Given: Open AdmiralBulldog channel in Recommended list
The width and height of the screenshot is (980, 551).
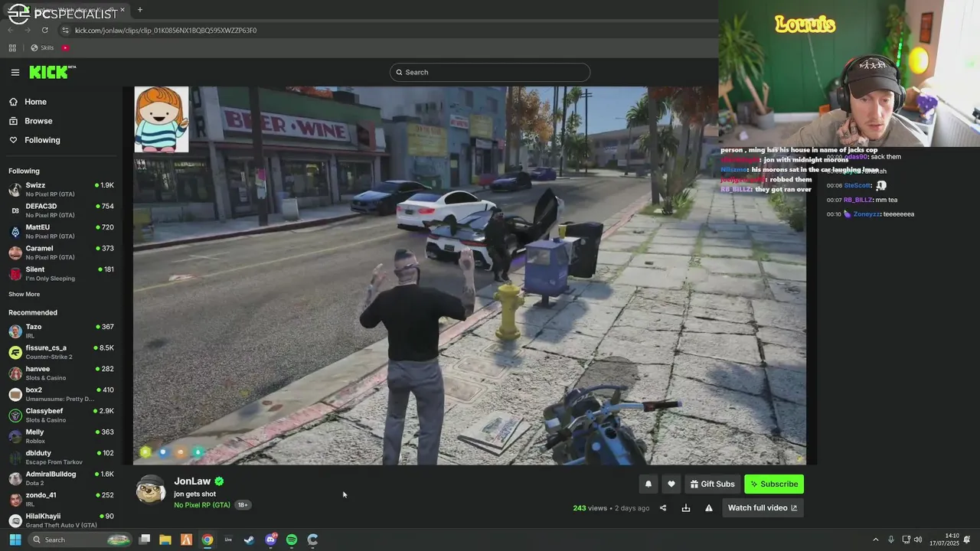Looking at the screenshot, I should [61, 478].
